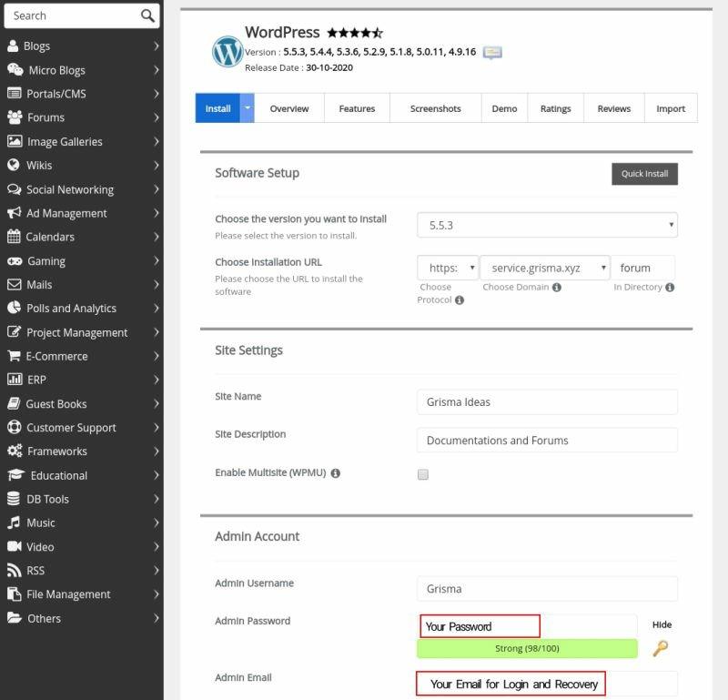Switch to the Ratings tab
The image size is (728, 700).
[x=555, y=107]
